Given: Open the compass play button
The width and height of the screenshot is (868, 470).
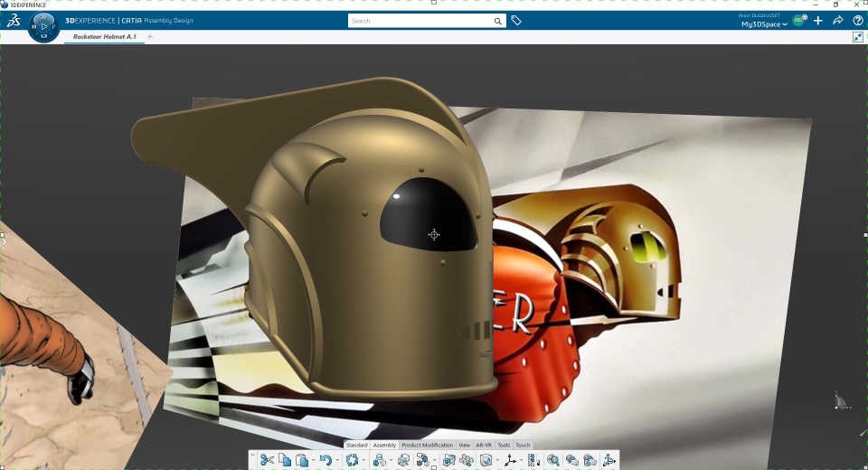Looking at the screenshot, I should click(43, 26).
